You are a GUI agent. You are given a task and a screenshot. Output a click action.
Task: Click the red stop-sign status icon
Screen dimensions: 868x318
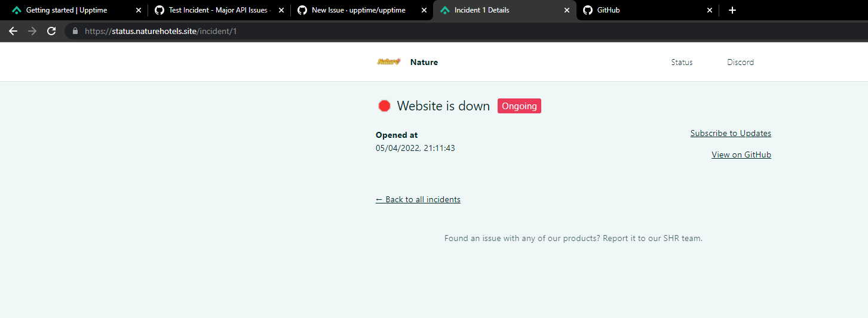tap(384, 106)
